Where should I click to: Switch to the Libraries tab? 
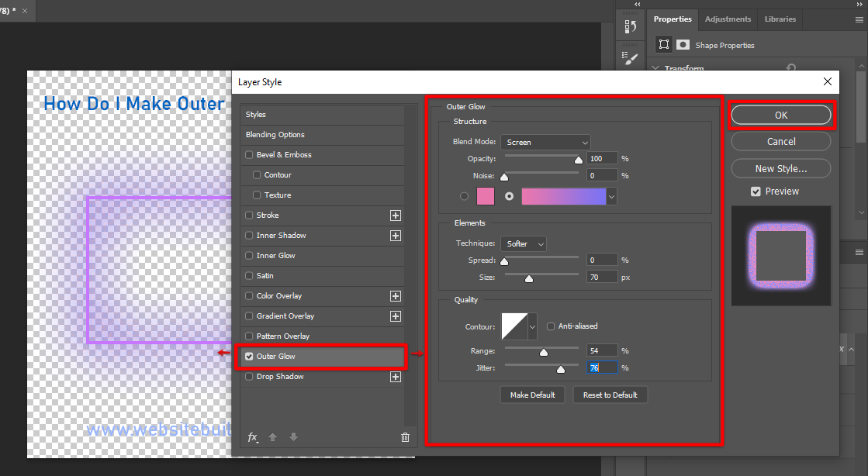click(780, 19)
